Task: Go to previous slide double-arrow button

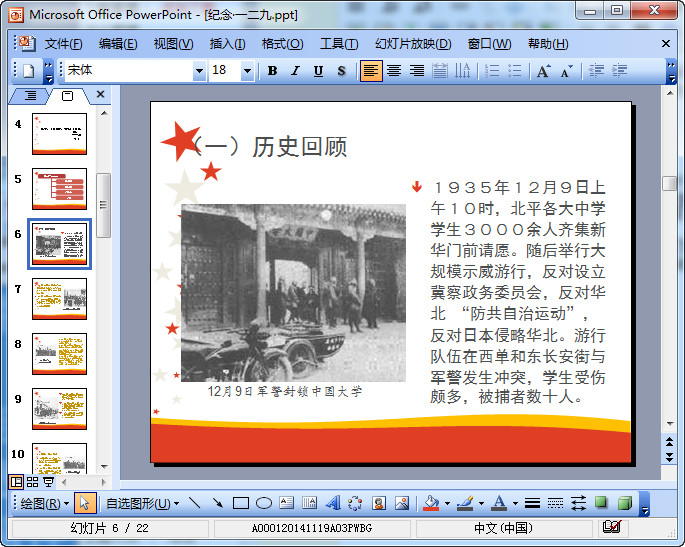Action: coord(669,442)
